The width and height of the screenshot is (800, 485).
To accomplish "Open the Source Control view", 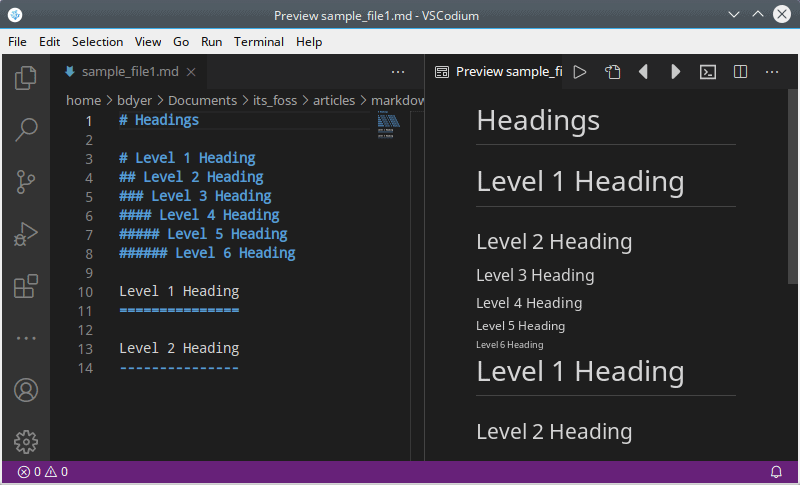I will point(26,182).
